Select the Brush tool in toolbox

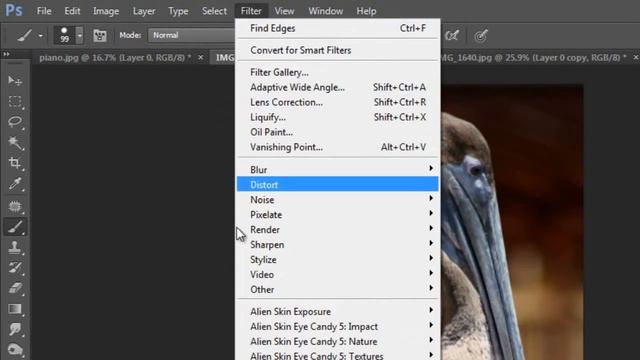click(x=15, y=227)
